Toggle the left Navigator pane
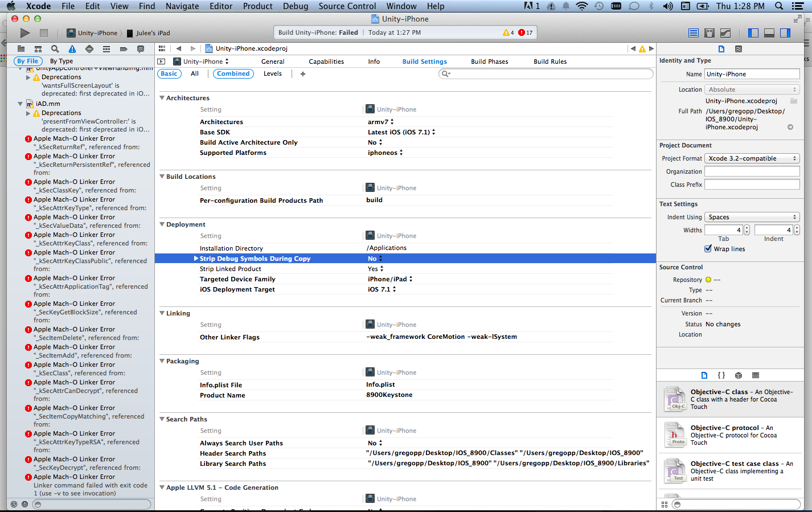The height and width of the screenshot is (512, 812). click(x=753, y=33)
